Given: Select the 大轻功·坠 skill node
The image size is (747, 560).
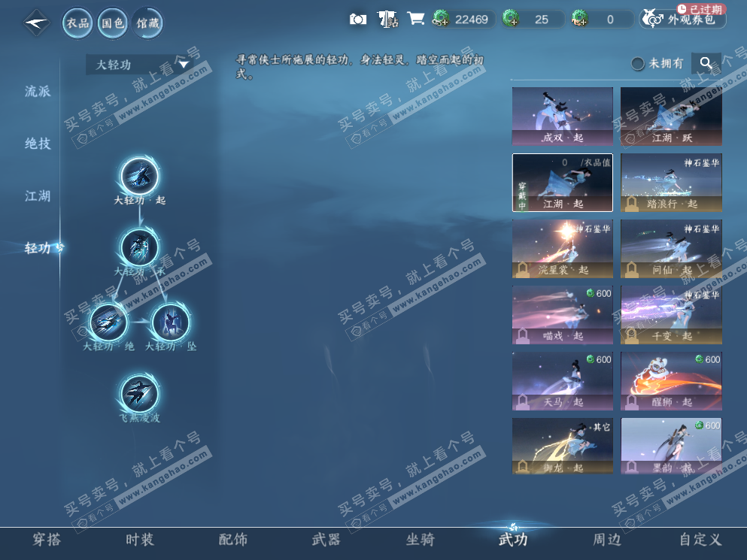Looking at the screenshot, I should click(x=171, y=322).
